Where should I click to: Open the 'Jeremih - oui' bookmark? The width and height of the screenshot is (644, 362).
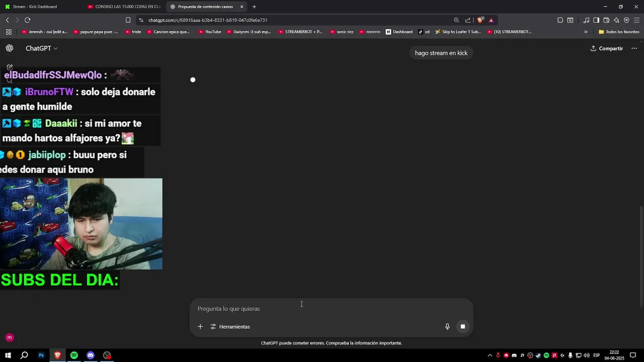coord(44,32)
